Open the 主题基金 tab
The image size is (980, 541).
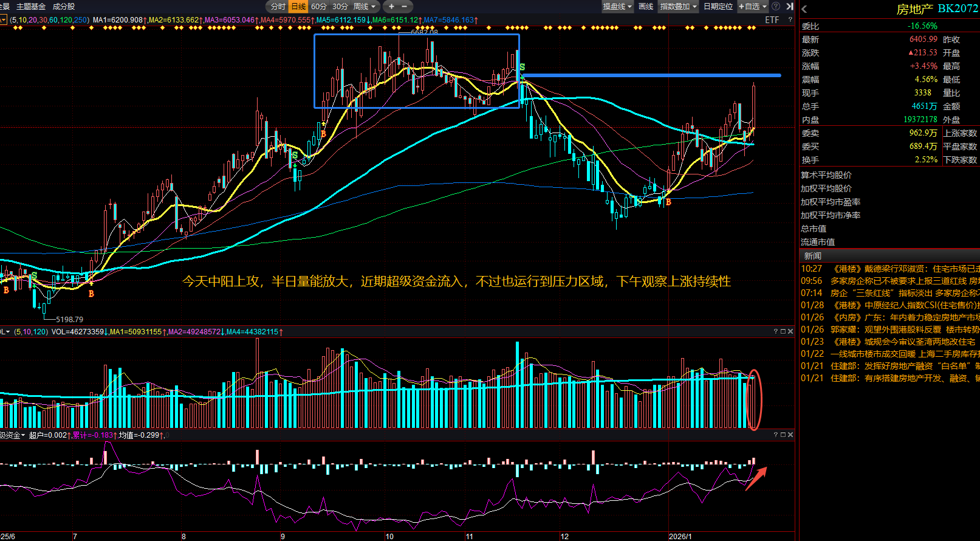[31, 7]
